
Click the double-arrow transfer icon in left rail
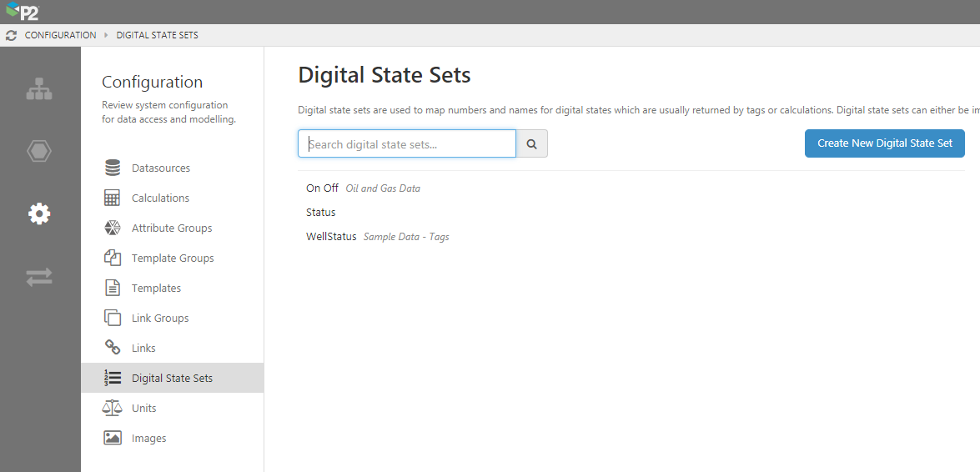click(x=39, y=277)
